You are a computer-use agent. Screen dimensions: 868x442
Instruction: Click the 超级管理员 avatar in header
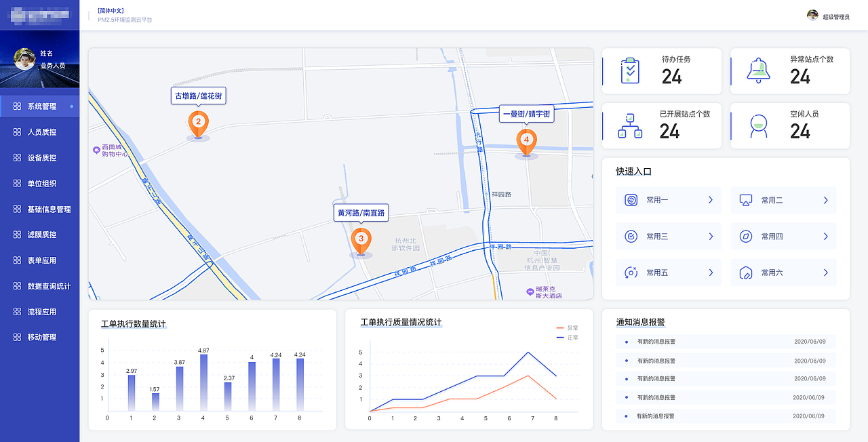click(812, 15)
